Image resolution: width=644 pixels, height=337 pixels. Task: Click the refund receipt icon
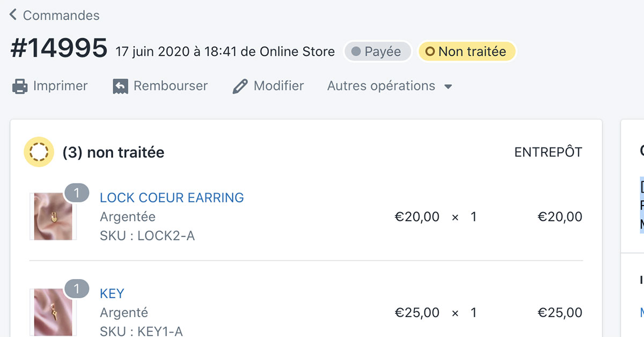[x=120, y=86]
